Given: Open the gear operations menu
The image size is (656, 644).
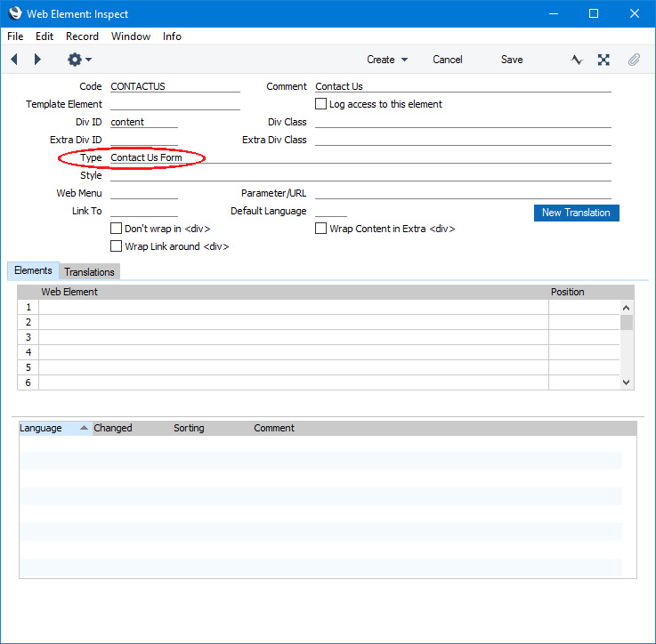Looking at the screenshot, I should 79,60.
